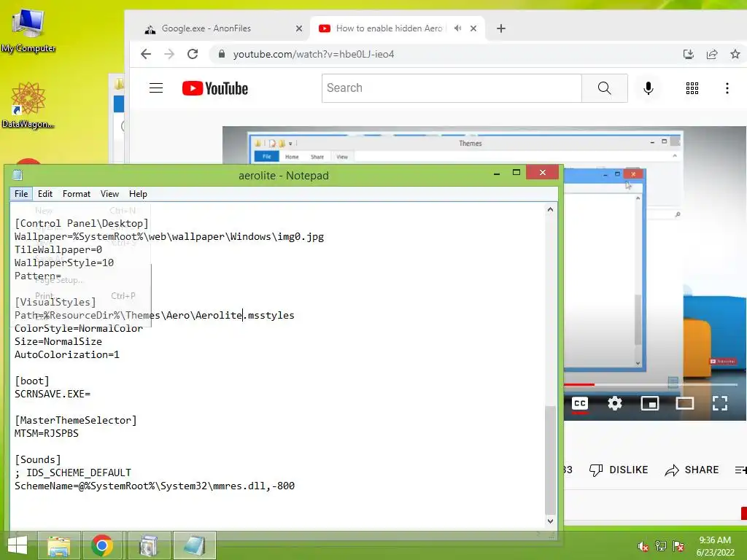
Task: Open a new Chrome tab
Action: 500,28
